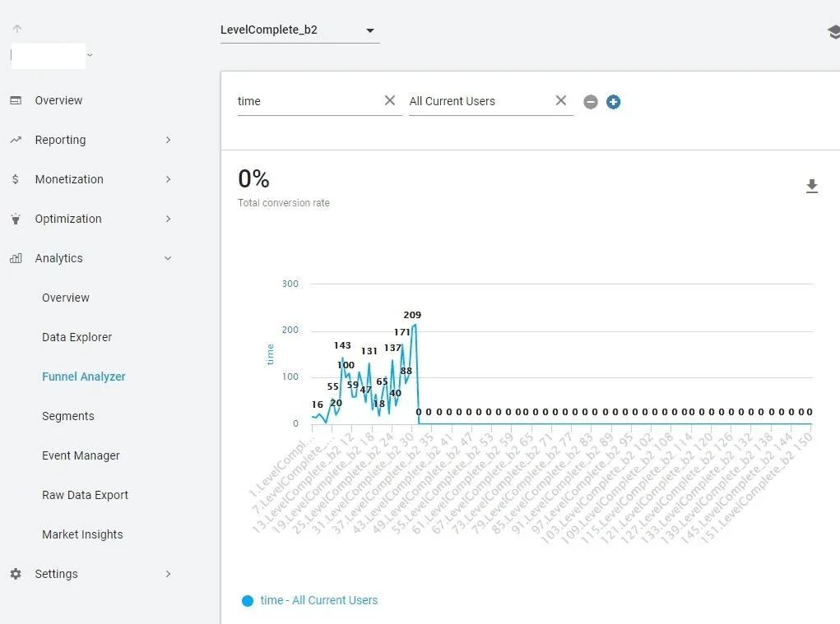Go to Raw Data Export
This screenshot has height=624, width=840.
click(86, 495)
